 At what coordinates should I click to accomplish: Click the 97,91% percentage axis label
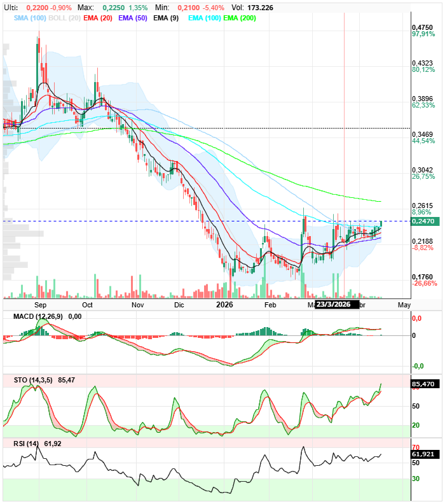click(423, 34)
